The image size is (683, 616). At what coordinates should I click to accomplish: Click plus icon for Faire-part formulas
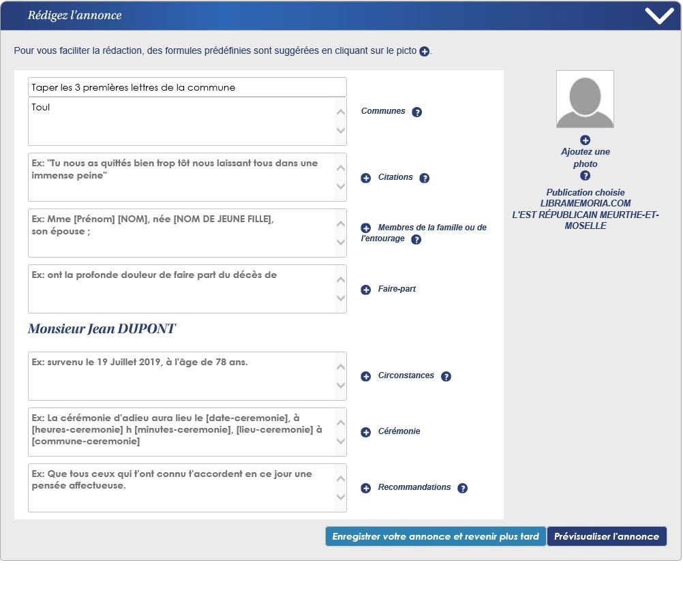pos(365,290)
